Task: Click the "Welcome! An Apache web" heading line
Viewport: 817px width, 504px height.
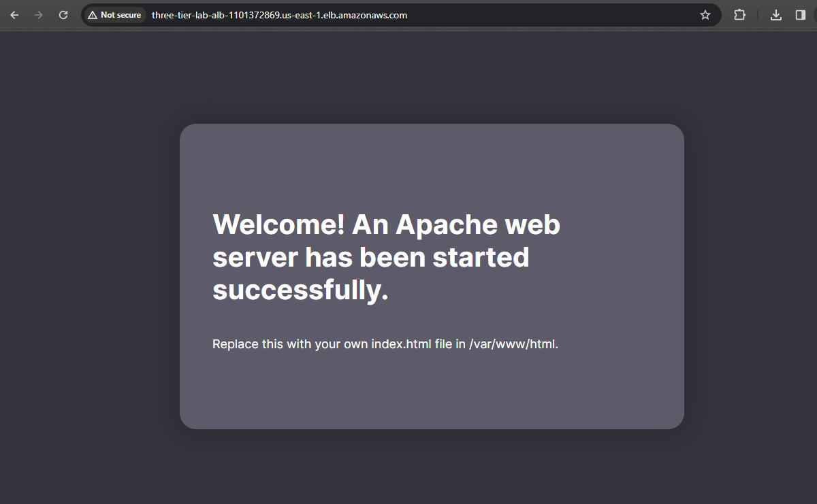Action: (386, 224)
